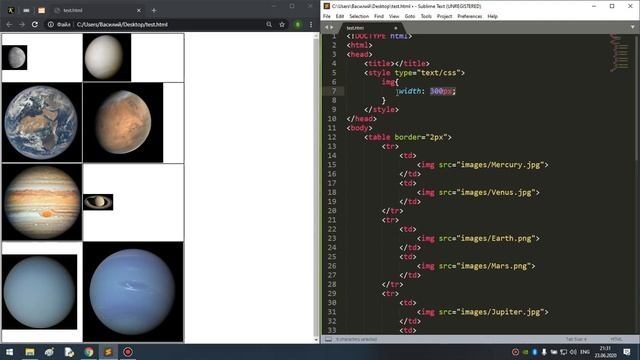This screenshot has width=640, height=360.
Task: Open the Windows Start menu
Action: click(9, 352)
